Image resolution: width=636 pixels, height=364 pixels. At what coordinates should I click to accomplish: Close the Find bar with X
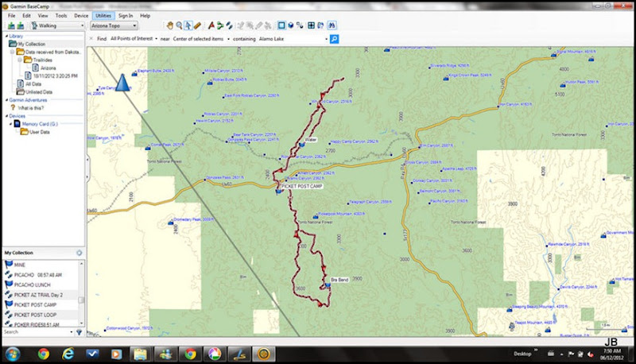(x=91, y=38)
